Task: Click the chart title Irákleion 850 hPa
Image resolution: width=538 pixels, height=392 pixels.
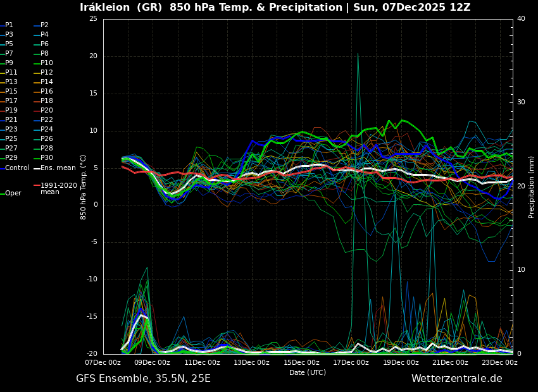Action: [x=275, y=8]
